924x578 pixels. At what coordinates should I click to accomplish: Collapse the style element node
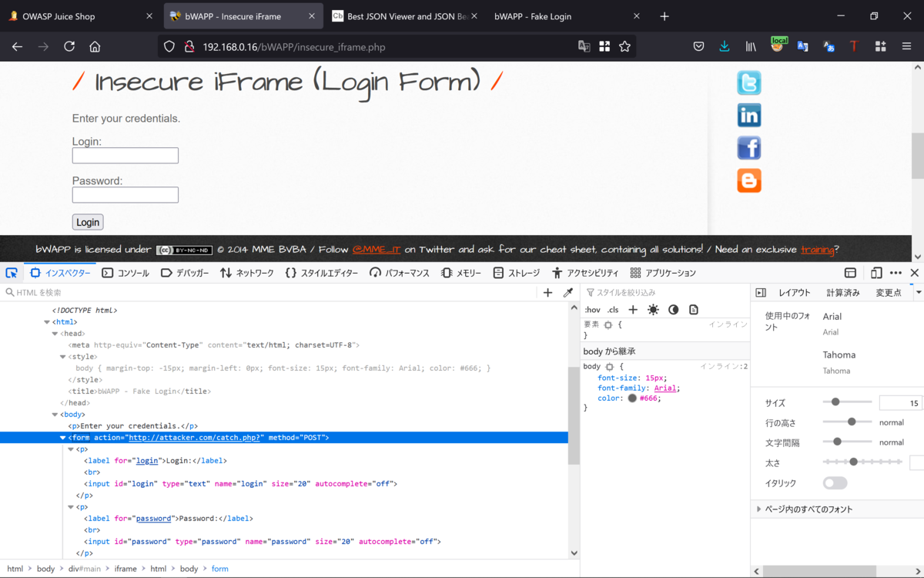[x=63, y=357]
